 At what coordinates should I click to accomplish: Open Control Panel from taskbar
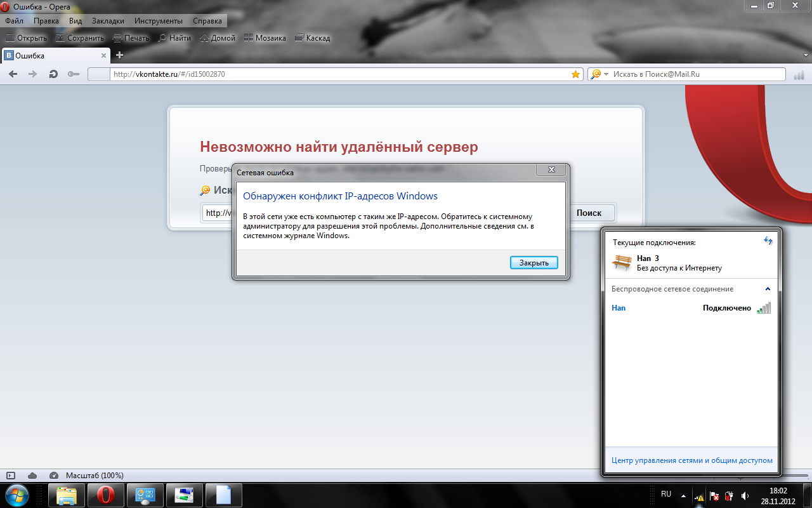click(145, 495)
